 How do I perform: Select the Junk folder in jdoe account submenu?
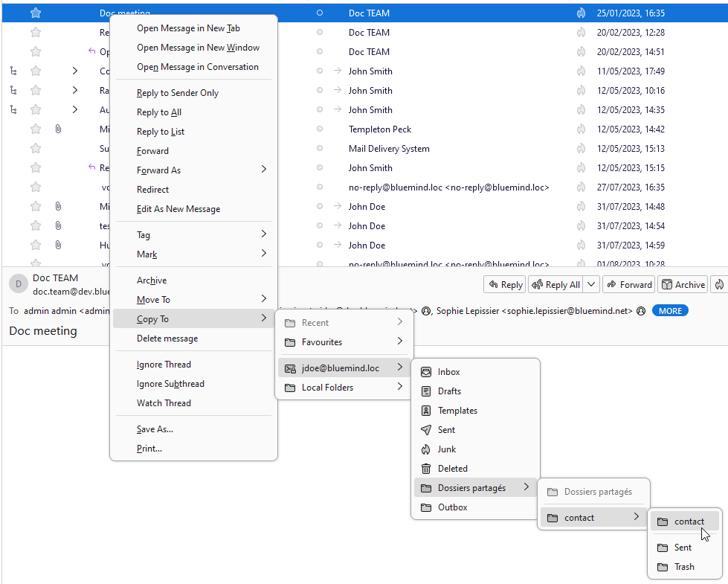(x=446, y=449)
